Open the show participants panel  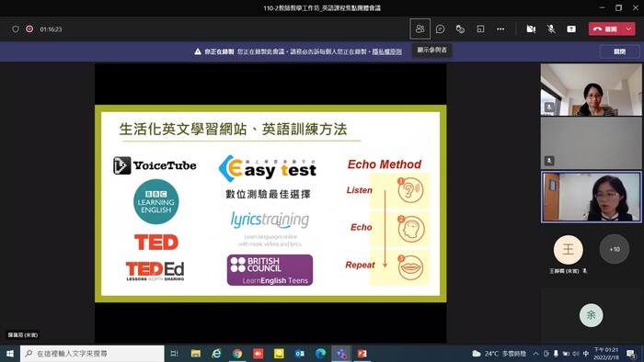click(x=420, y=29)
